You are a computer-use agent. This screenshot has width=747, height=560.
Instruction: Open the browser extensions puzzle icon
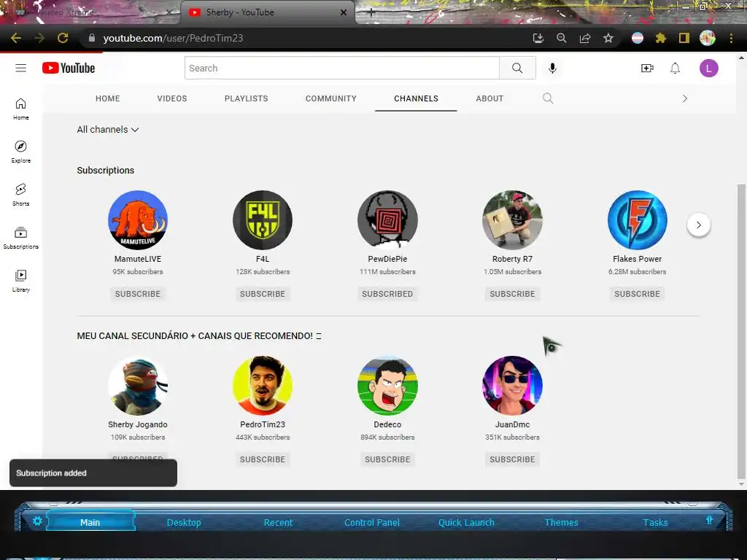pyautogui.click(x=660, y=38)
